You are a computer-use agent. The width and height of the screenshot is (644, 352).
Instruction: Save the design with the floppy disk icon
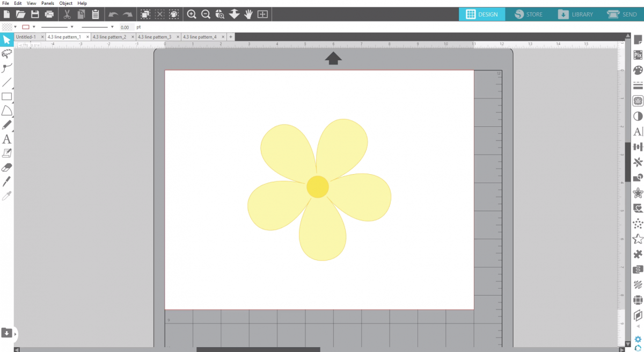tap(35, 15)
